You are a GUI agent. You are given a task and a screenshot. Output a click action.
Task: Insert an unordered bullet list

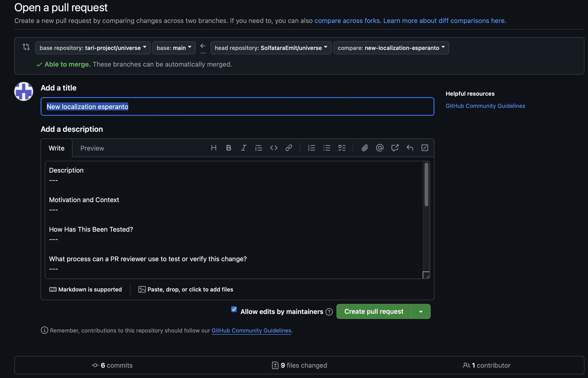327,148
